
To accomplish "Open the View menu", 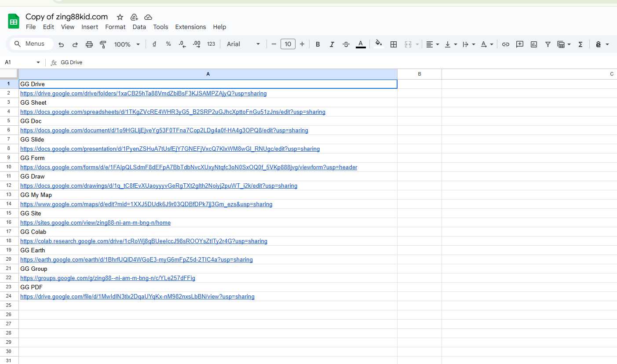I will click(x=68, y=27).
